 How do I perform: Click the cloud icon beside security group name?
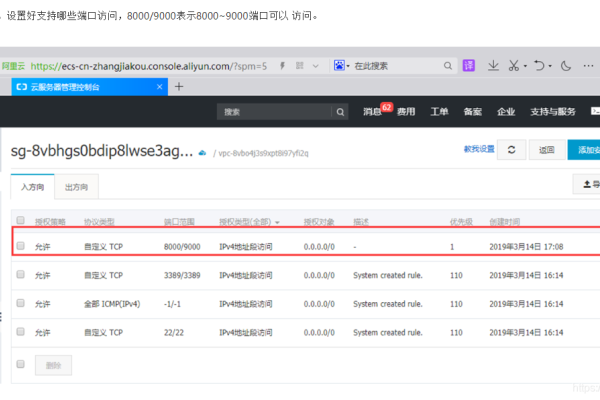click(202, 153)
